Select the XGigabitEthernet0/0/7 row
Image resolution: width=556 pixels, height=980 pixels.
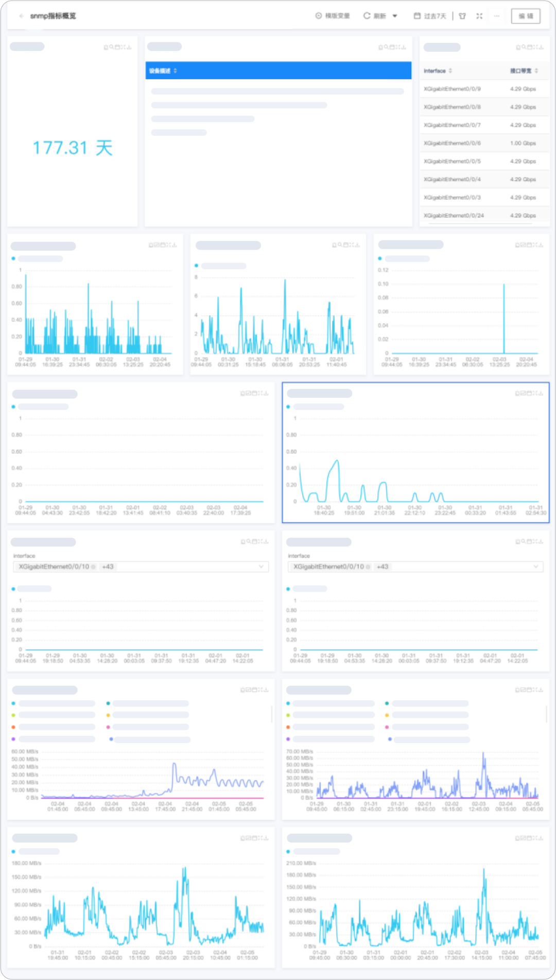(x=484, y=125)
